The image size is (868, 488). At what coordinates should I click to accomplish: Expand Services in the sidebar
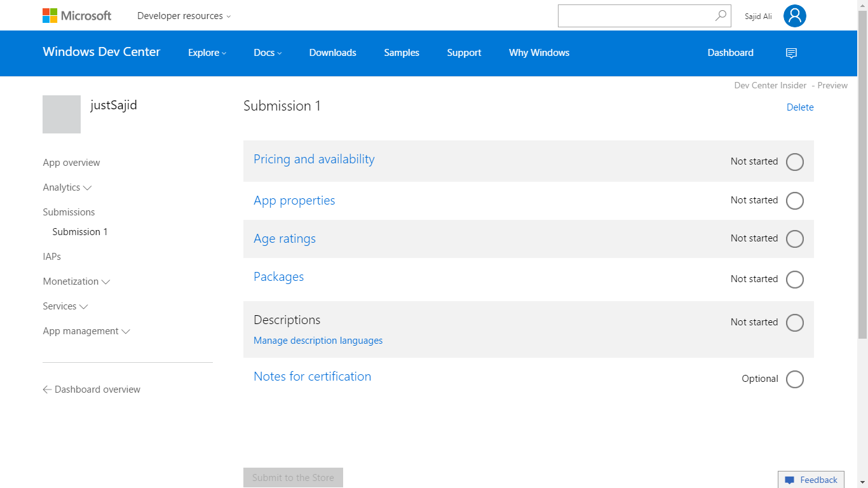[x=65, y=306]
